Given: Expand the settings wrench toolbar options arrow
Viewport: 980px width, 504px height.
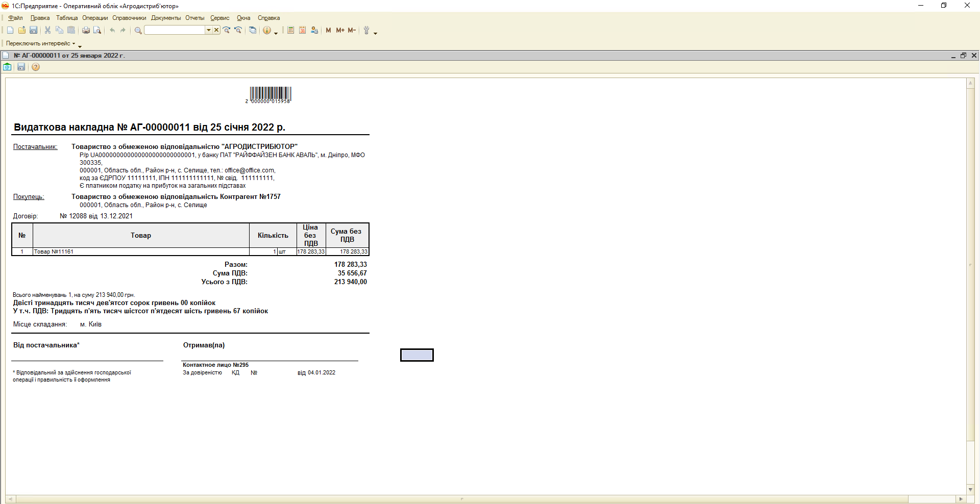Looking at the screenshot, I should pyautogui.click(x=376, y=33).
